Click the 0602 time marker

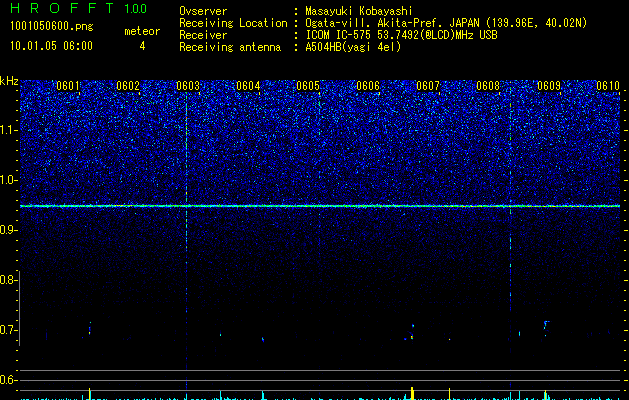[128, 86]
